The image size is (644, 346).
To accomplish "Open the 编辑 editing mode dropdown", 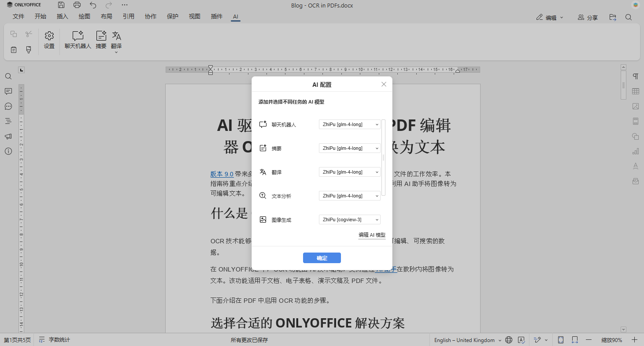I will point(550,18).
